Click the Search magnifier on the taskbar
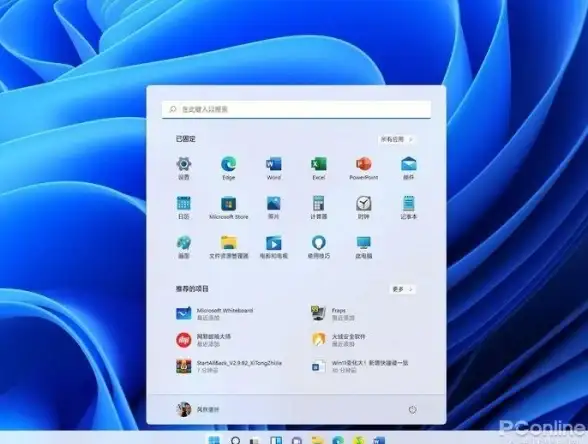Viewport: 588px width, 444px height. tap(236, 440)
